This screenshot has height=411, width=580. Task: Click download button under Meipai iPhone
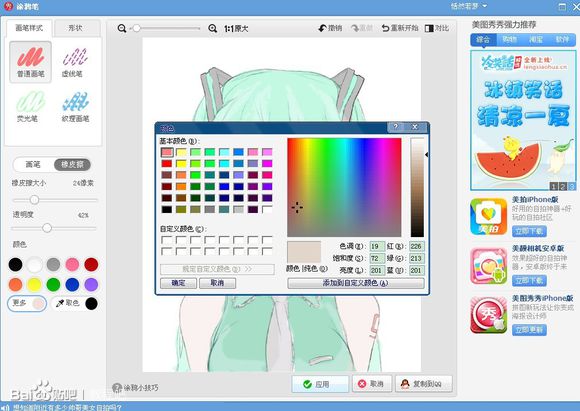pyautogui.click(x=529, y=232)
